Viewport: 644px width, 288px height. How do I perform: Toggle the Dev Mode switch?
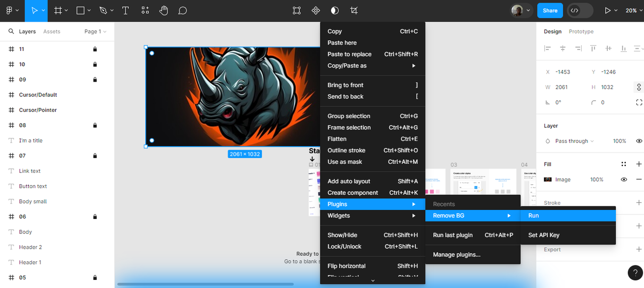click(x=580, y=11)
